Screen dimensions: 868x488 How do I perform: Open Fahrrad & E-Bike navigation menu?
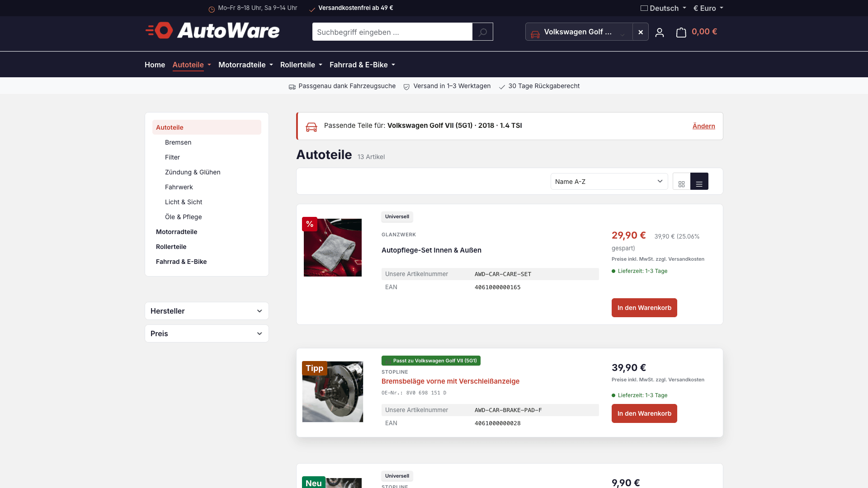(362, 65)
